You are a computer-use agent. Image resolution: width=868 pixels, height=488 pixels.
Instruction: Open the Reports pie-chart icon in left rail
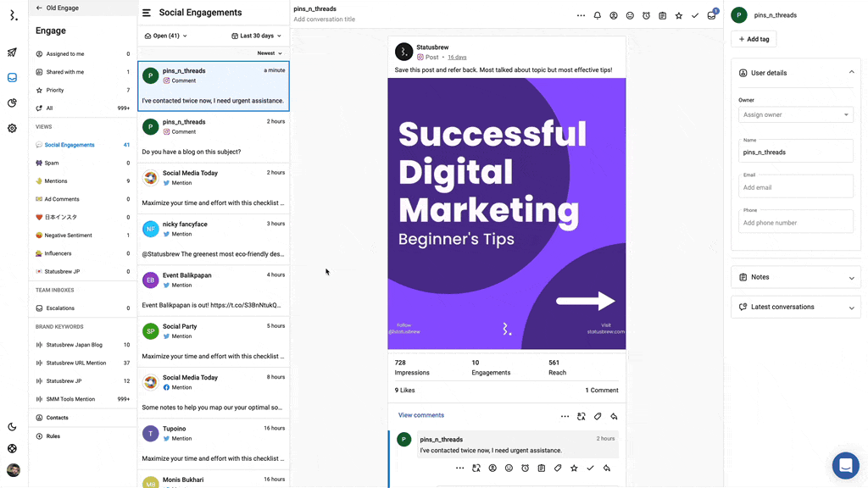(x=12, y=103)
